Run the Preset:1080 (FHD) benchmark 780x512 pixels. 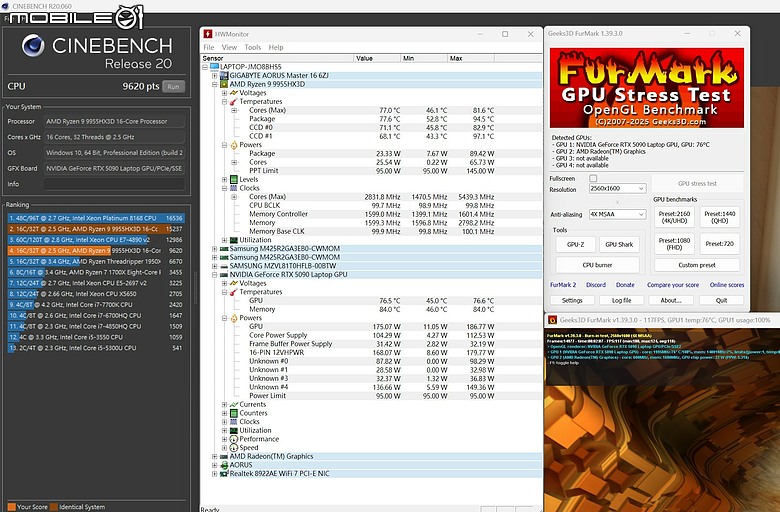pyautogui.click(x=674, y=244)
